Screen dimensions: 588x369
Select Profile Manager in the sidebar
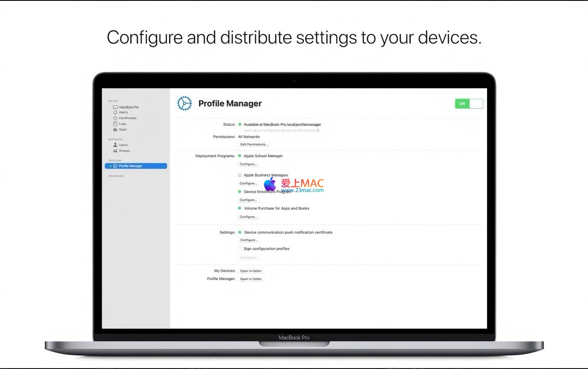pyautogui.click(x=130, y=166)
